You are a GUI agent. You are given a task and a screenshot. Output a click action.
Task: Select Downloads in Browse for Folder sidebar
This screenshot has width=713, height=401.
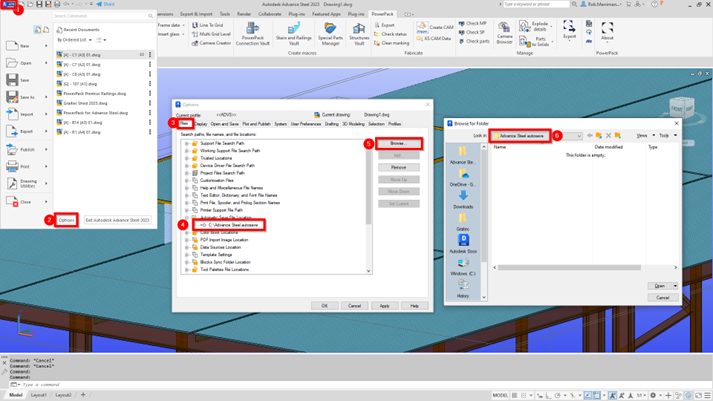pos(463,200)
